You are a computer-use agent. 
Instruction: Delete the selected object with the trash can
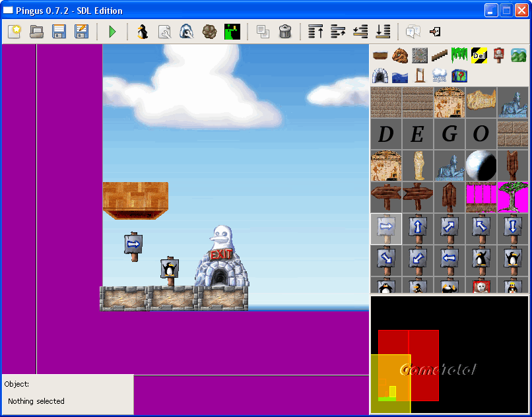click(x=285, y=32)
